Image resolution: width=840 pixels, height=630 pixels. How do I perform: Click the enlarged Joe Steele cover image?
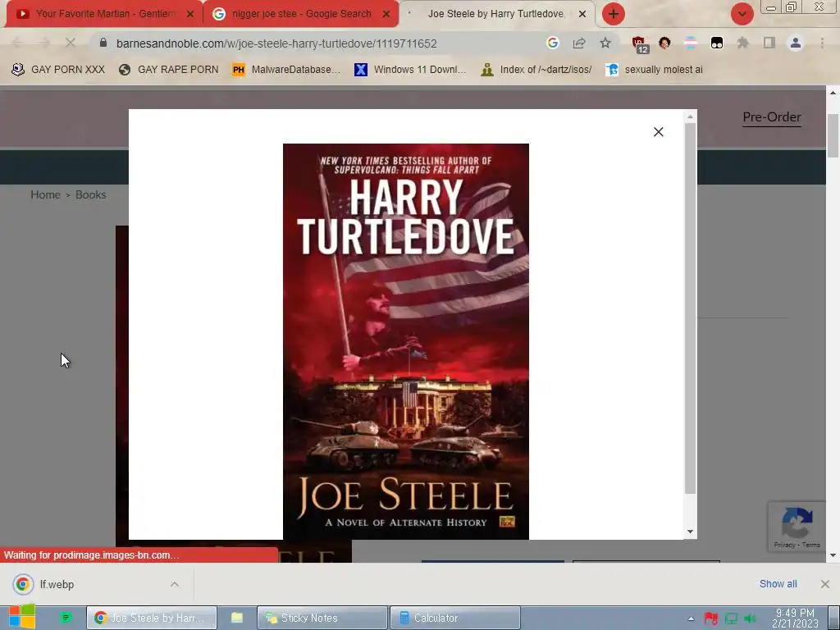(x=405, y=341)
